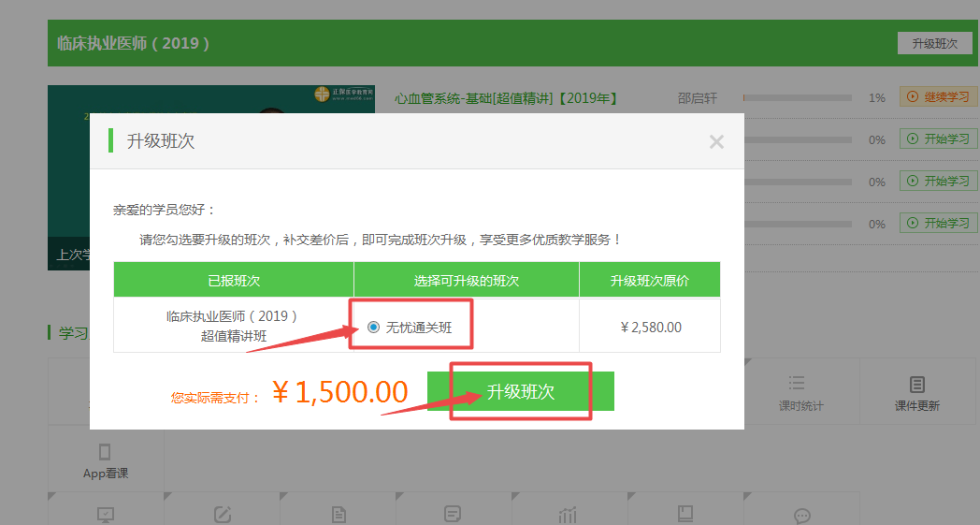Open 课件更新 document icon
The width and height of the screenshot is (980, 525).
click(x=917, y=385)
